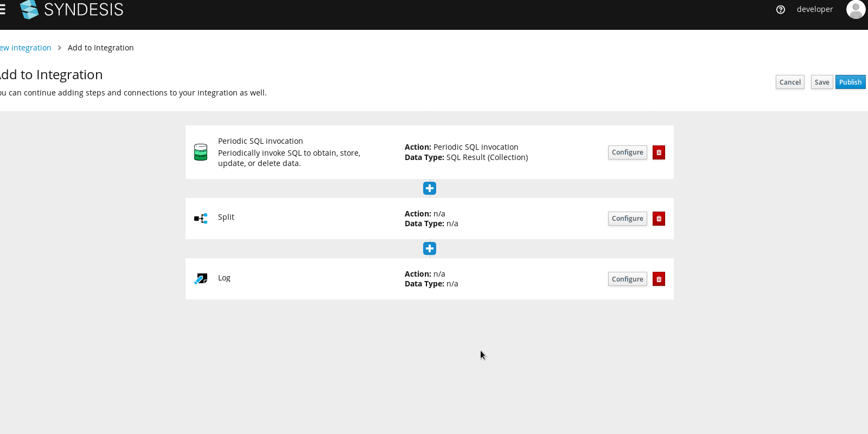
Task: Open the developer user menu
Action: click(815, 9)
